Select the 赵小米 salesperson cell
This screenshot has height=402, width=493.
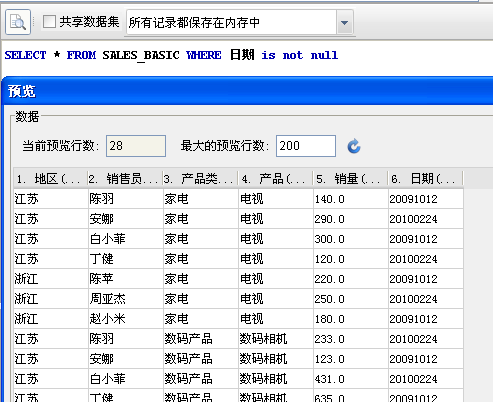coord(126,319)
